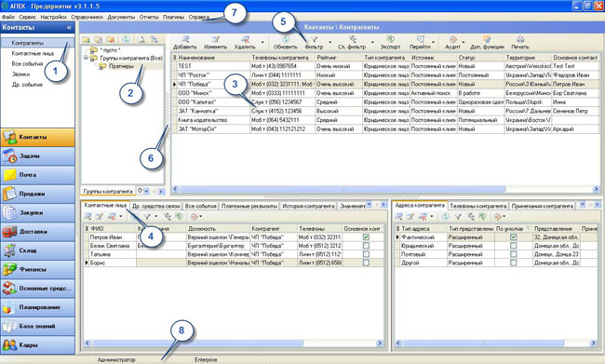Viewport: 605px width, 364px height.
Task: Open the Склад module in sidebar
Action: pos(38,250)
